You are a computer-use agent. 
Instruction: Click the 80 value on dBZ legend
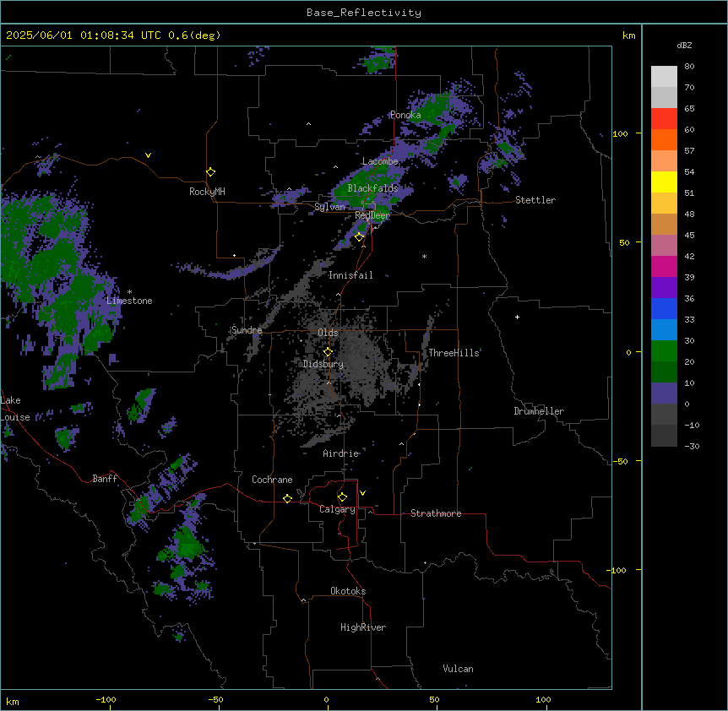(x=689, y=67)
